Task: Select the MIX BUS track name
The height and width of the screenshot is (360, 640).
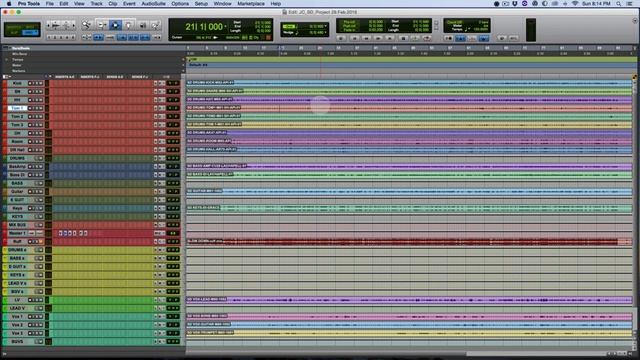Action: (17, 225)
